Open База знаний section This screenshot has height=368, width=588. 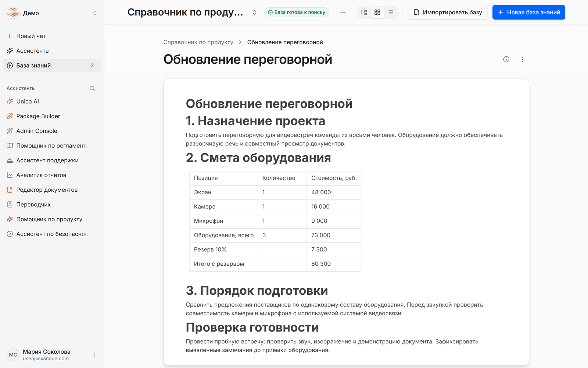52,66
